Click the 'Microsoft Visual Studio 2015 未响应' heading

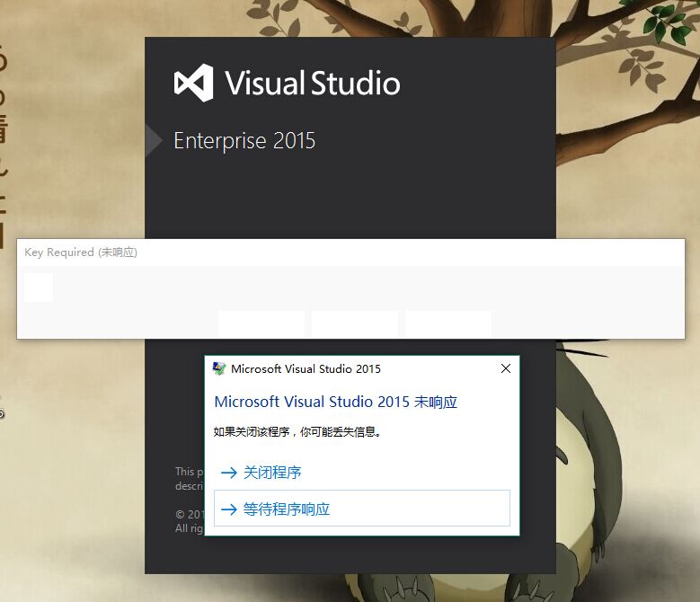pyautogui.click(x=336, y=402)
